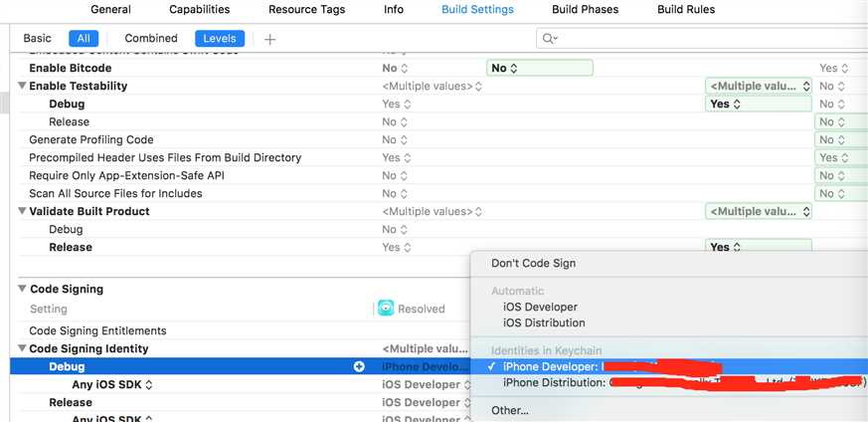Collapse the Validate Built Product row
868x422 pixels.
(22, 212)
